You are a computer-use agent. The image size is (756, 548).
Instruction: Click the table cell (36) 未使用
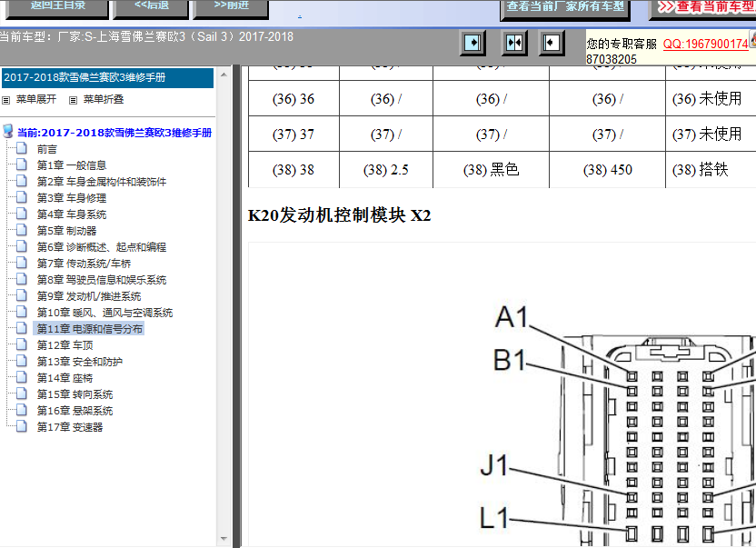[x=711, y=98]
